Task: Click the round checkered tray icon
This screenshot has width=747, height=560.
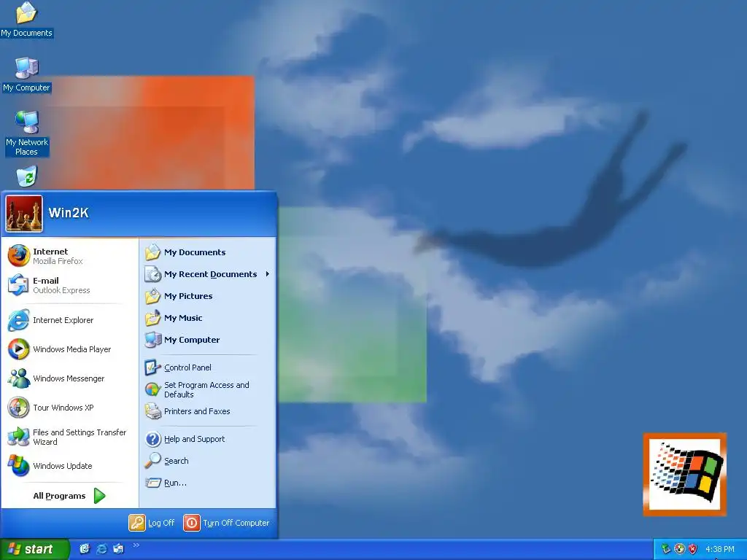Action: tap(679, 549)
